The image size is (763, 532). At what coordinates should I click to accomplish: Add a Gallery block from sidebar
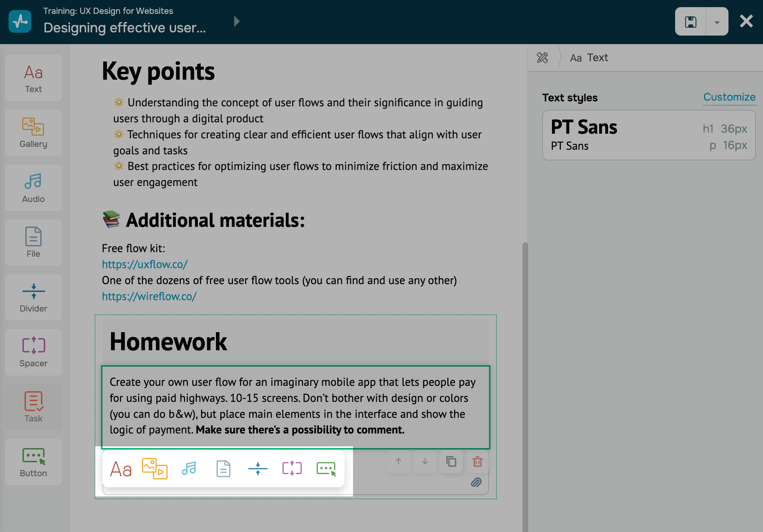pyautogui.click(x=33, y=133)
